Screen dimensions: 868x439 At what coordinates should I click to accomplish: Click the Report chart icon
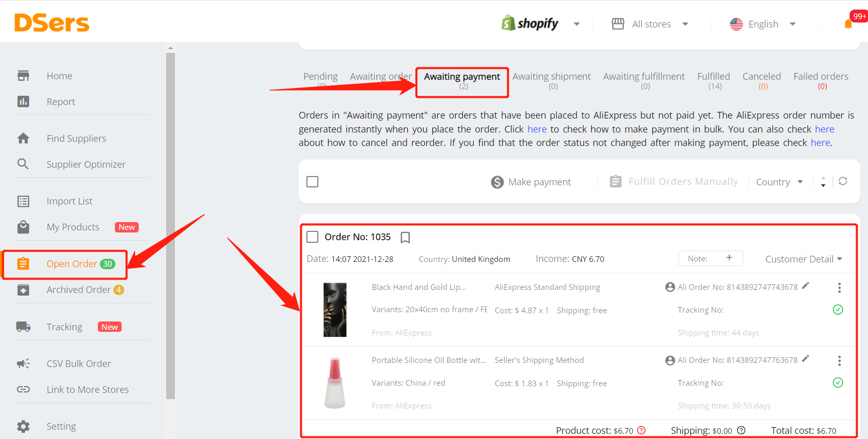tap(23, 101)
